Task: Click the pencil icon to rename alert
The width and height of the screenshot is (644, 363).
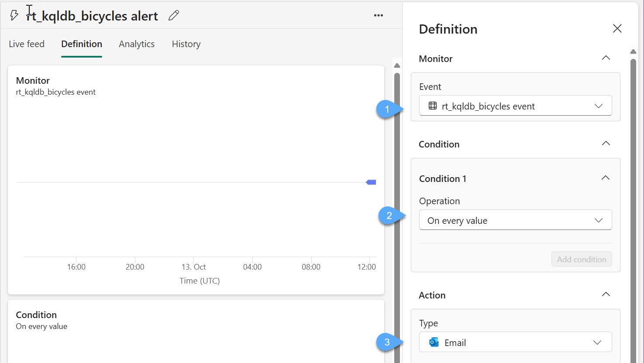Action: 174,16
